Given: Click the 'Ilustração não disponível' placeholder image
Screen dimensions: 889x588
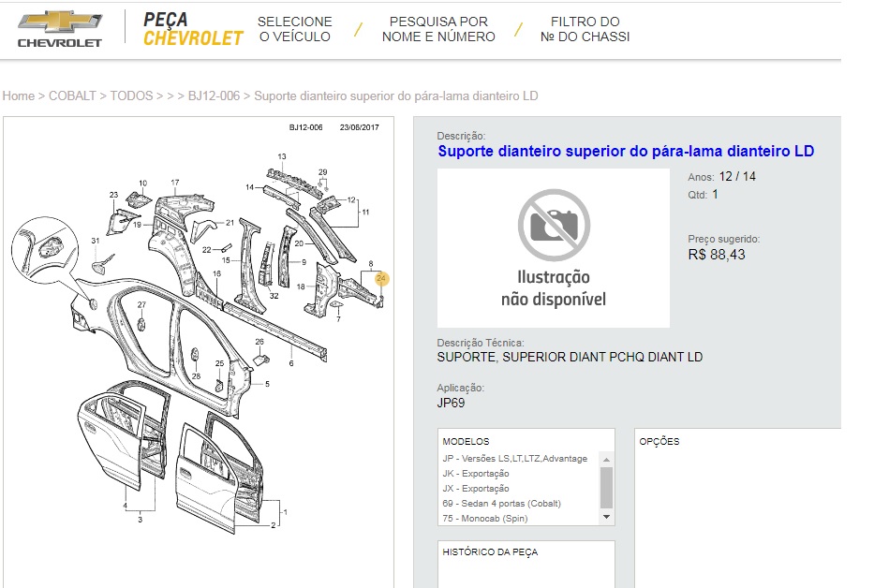Looking at the screenshot, I should tap(553, 248).
